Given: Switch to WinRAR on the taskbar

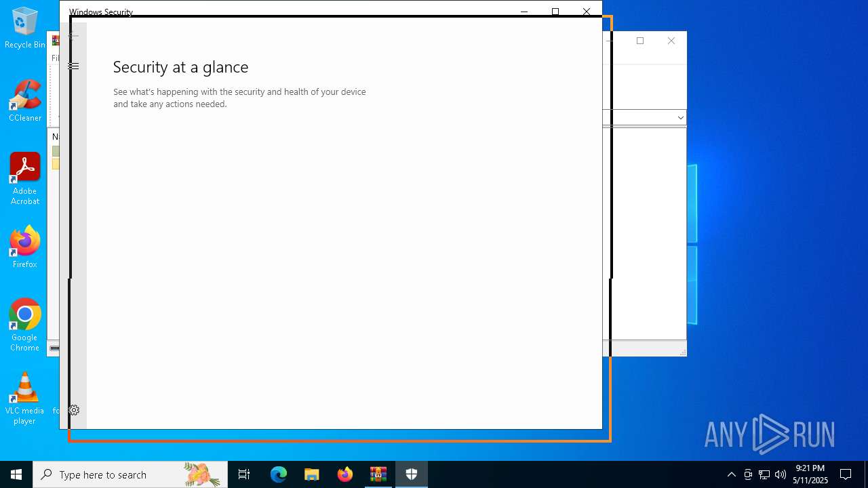Looking at the screenshot, I should click(378, 474).
